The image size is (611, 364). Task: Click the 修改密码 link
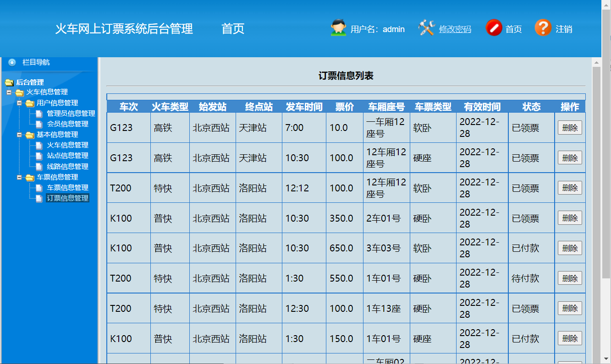click(x=454, y=28)
